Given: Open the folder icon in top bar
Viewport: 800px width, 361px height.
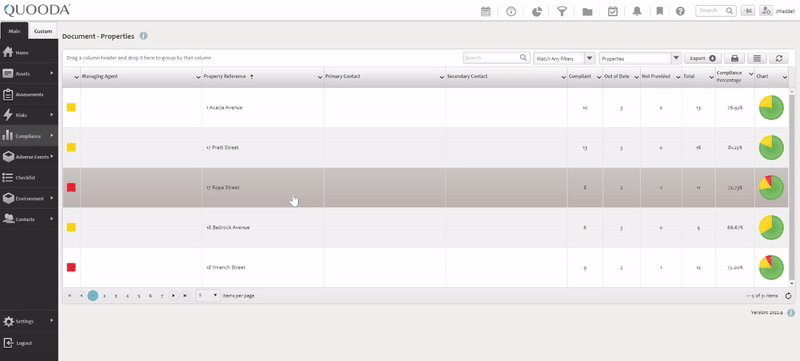Looking at the screenshot, I should [x=587, y=11].
